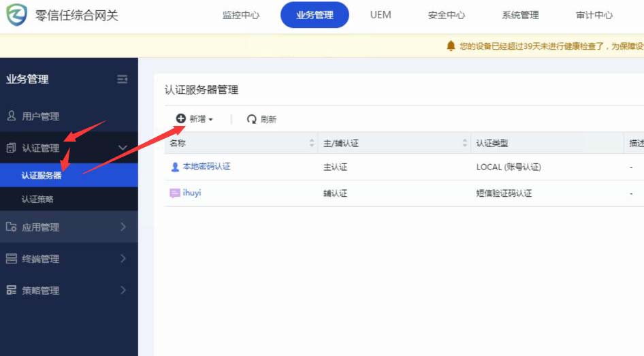The height and width of the screenshot is (356, 644).
Task: Collapse sidebar using the hamburger menu icon
Action: click(123, 79)
